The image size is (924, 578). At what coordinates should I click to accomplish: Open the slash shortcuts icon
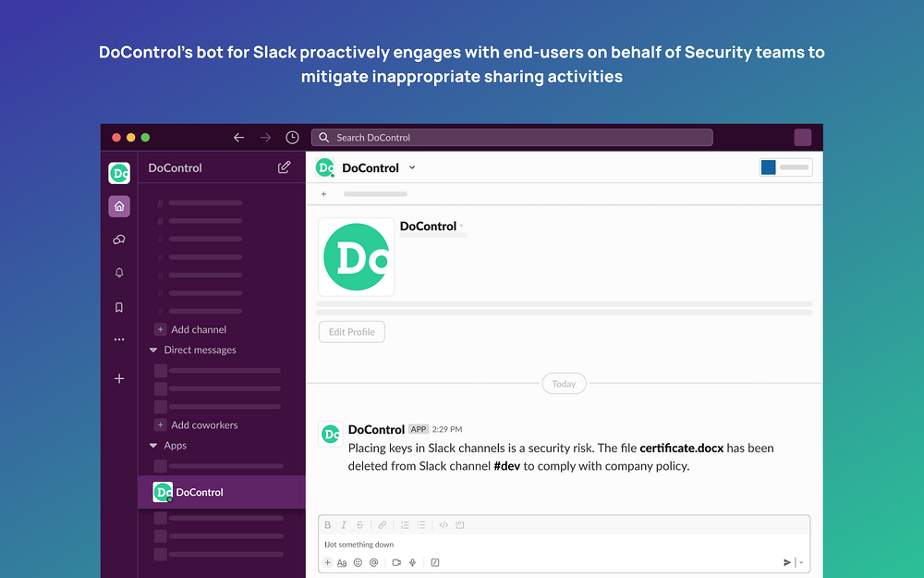point(435,562)
